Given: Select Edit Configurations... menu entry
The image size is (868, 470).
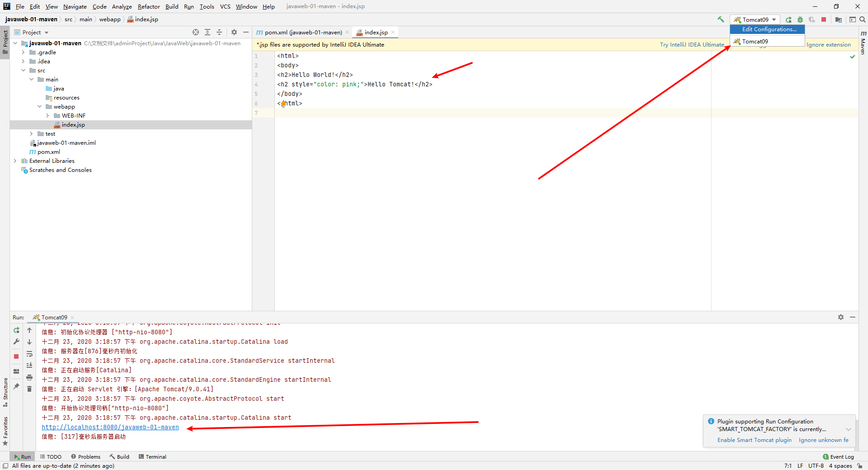Looking at the screenshot, I should [767, 29].
